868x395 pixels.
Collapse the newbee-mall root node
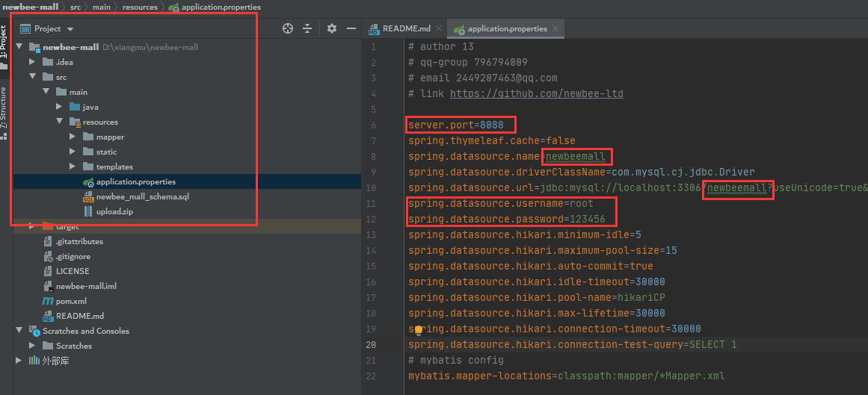click(20, 47)
